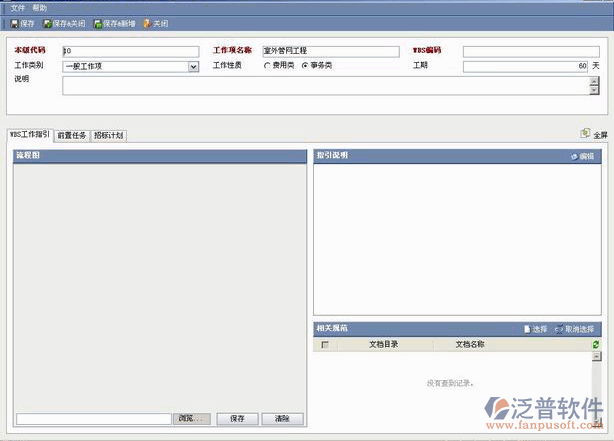Click the 指引说明 content area

(457, 239)
